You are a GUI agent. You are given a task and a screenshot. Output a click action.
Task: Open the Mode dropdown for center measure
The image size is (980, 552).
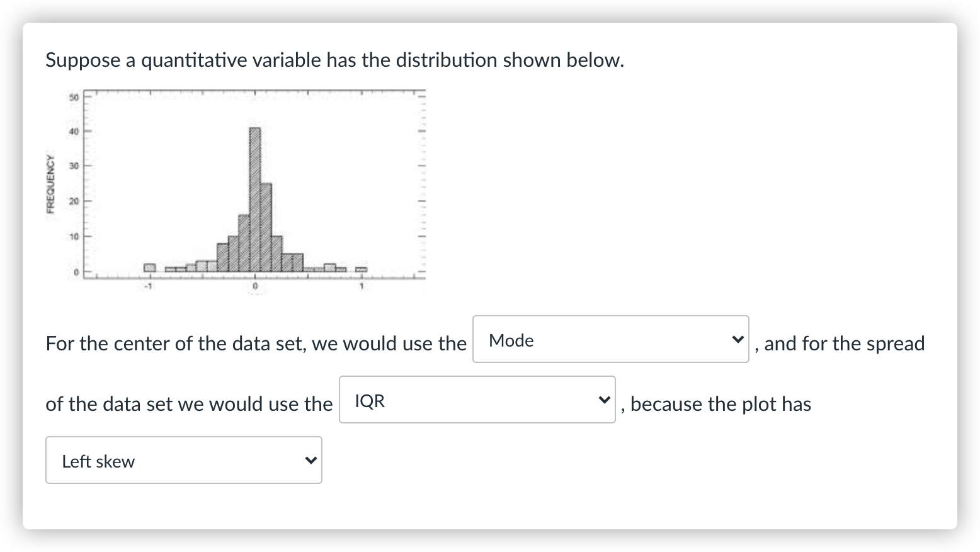(x=610, y=340)
